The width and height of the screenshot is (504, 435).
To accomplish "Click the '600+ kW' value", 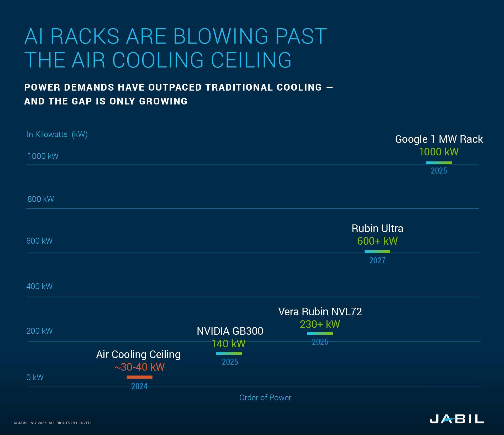I will (377, 241).
